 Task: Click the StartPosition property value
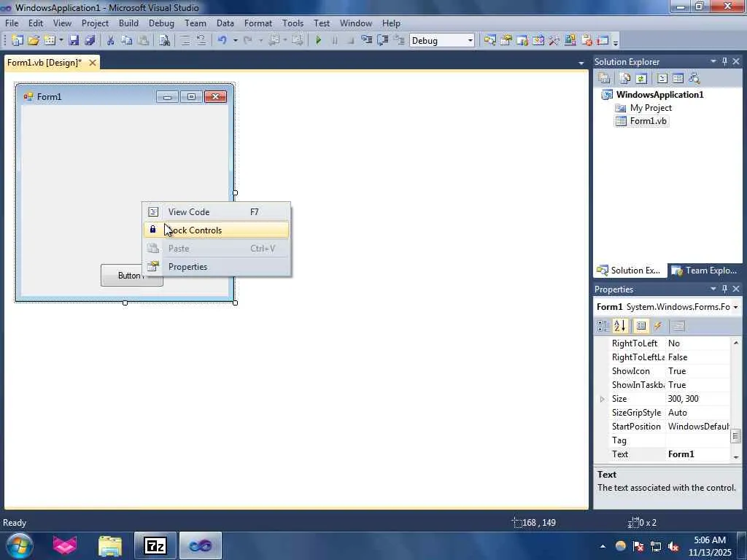(698, 427)
